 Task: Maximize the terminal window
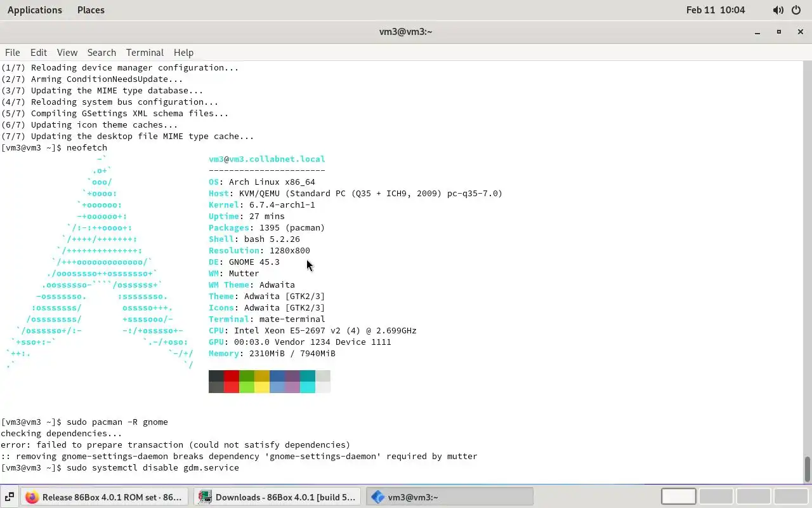[778, 32]
